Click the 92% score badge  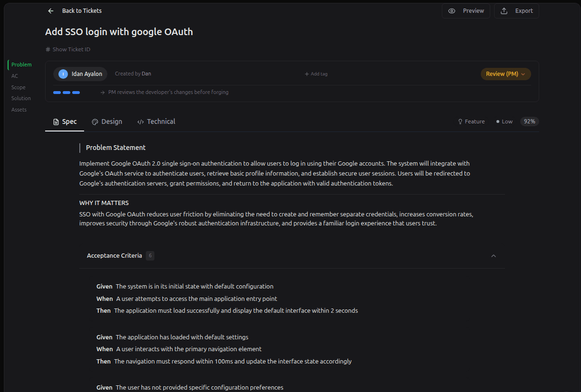[529, 121]
